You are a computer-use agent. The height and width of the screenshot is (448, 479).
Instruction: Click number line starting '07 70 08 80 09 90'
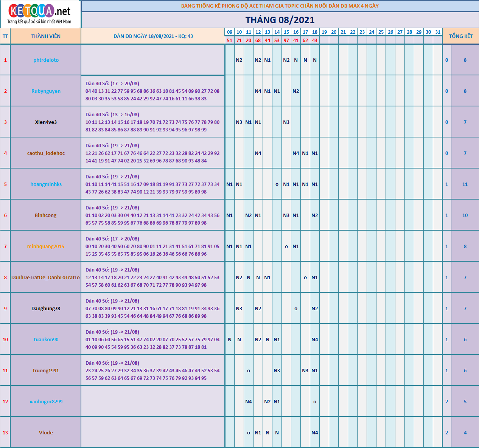coord(152,309)
